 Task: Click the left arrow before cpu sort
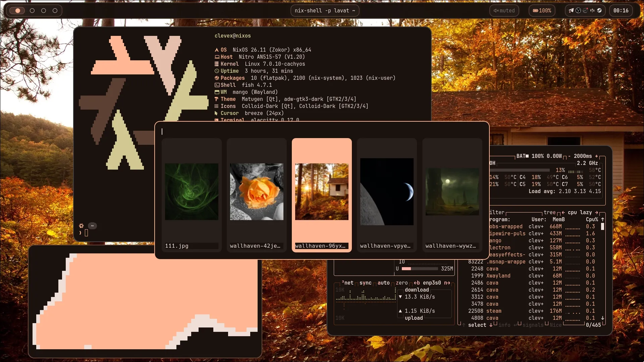pos(563,213)
